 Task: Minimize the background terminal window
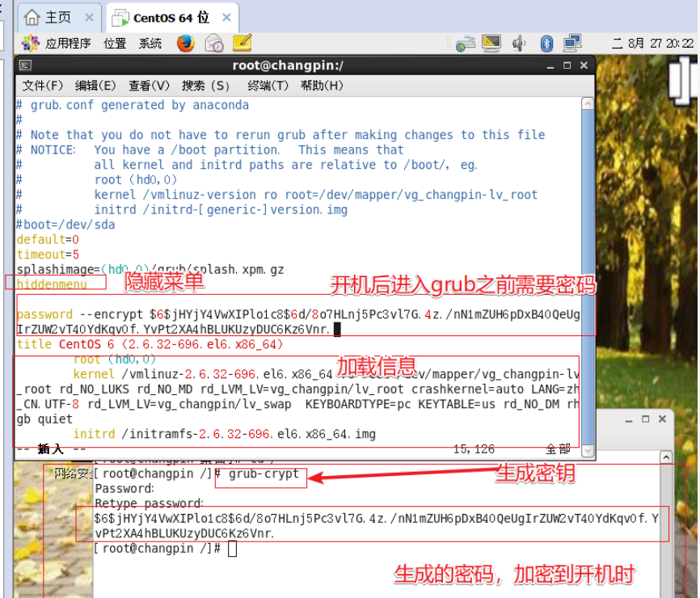tap(629, 419)
